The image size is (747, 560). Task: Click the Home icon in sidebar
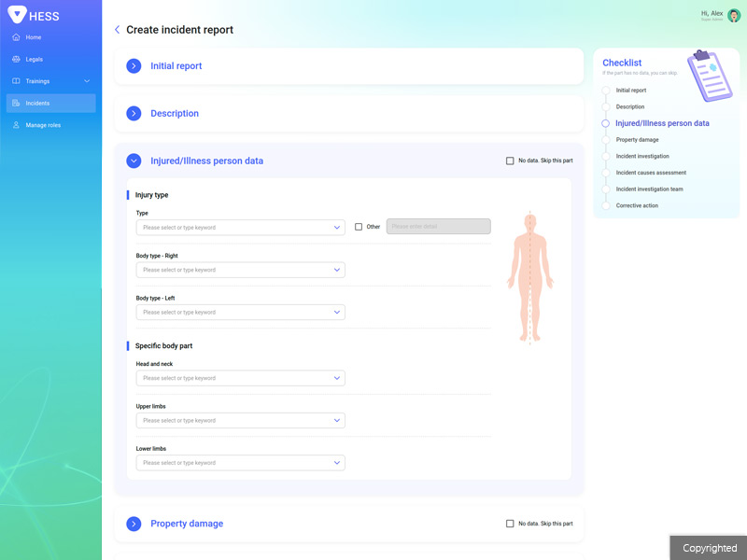[x=16, y=37]
